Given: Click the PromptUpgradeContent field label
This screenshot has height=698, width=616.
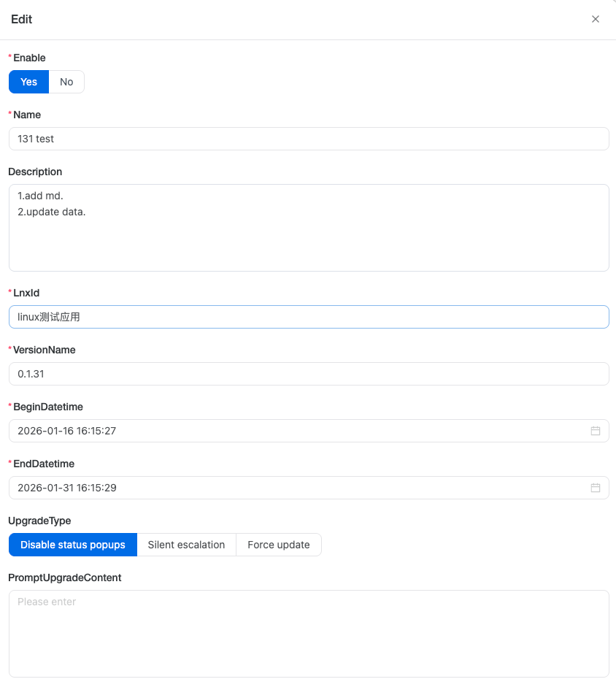Looking at the screenshot, I should 65,578.
